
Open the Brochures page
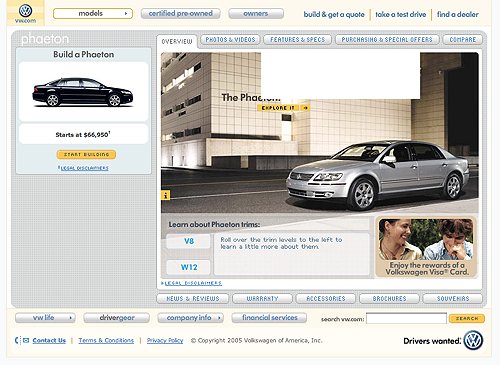pos(389,299)
